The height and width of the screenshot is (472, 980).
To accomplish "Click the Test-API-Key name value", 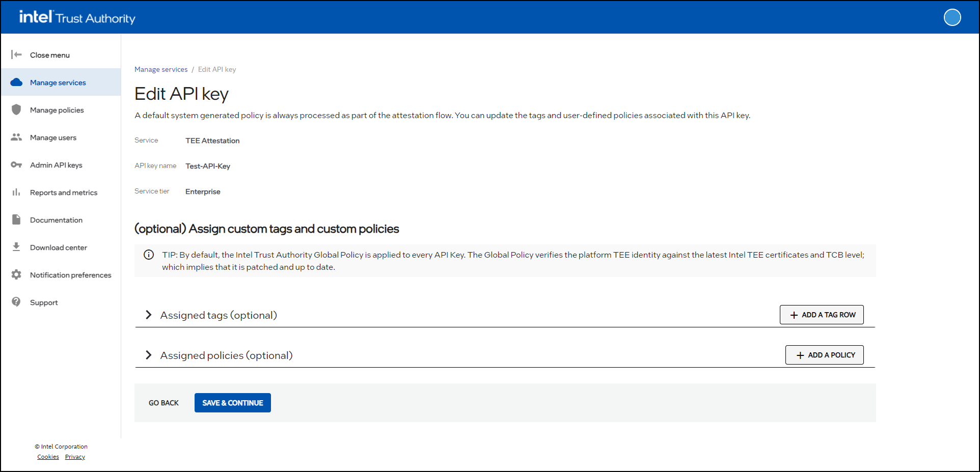I will click(x=208, y=166).
